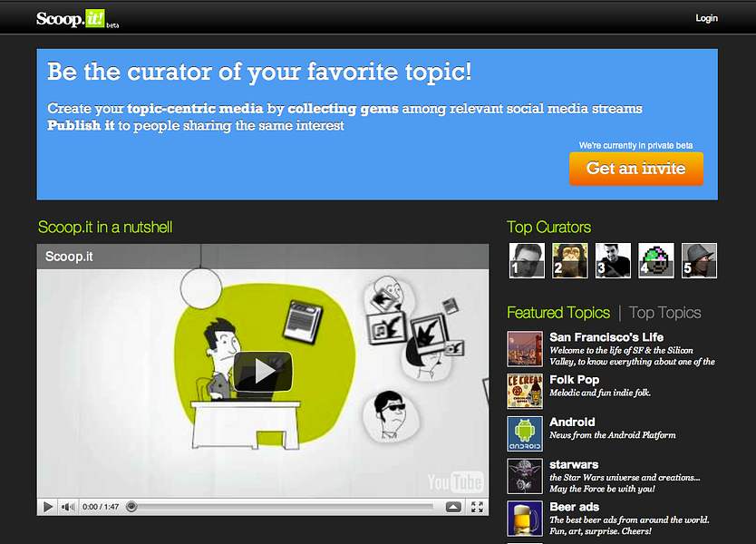Switch to the Top Topics tab
This screenshot has height=544, width=756.
tap(664, 313)
